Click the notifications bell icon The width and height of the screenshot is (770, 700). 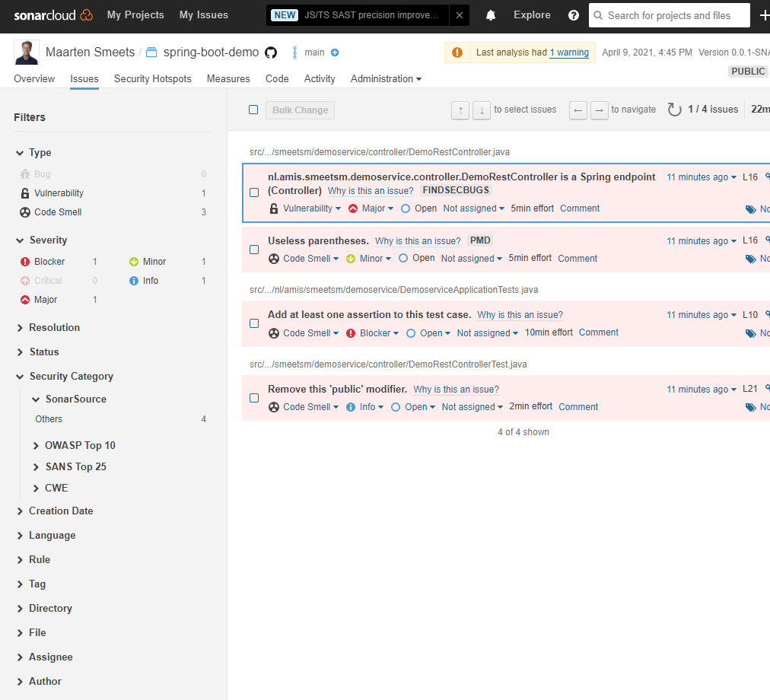pyautogui.click(x=491, y=15)
